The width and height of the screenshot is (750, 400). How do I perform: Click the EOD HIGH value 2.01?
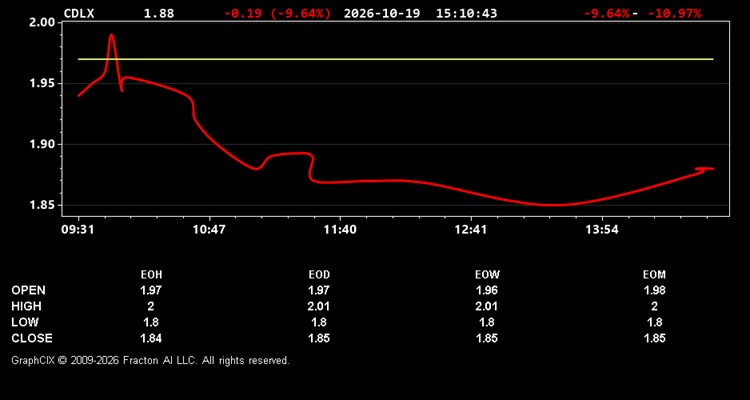319,306
